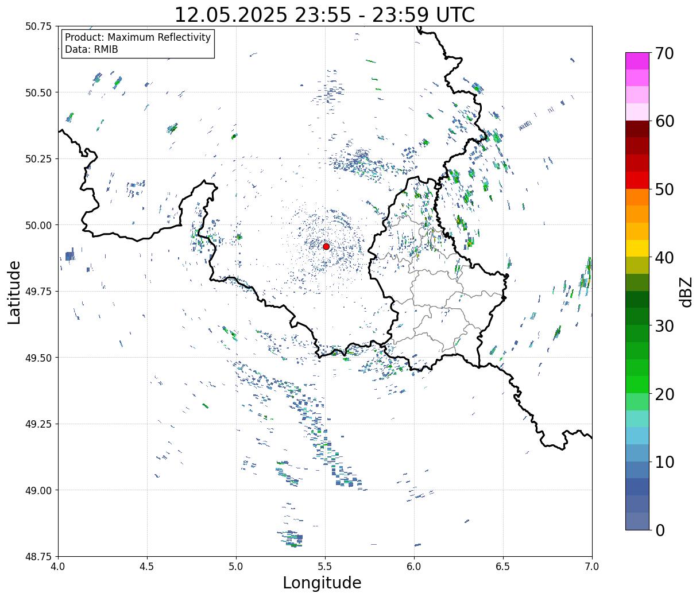This screenshot has height=597, width=700.
Task: Click the lowest grey-blue colorbar segment
Action: click(637, 521)
